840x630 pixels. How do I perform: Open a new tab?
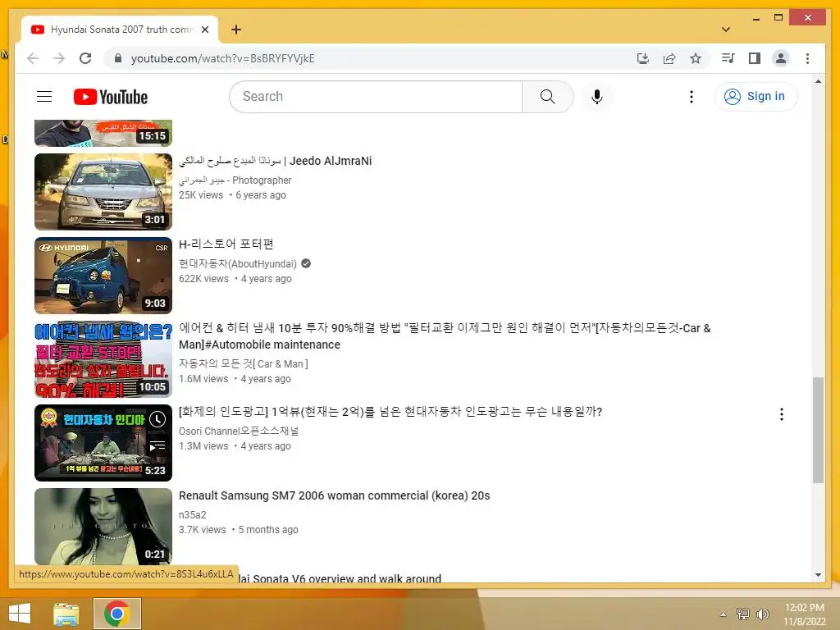(x=236, y=30)
